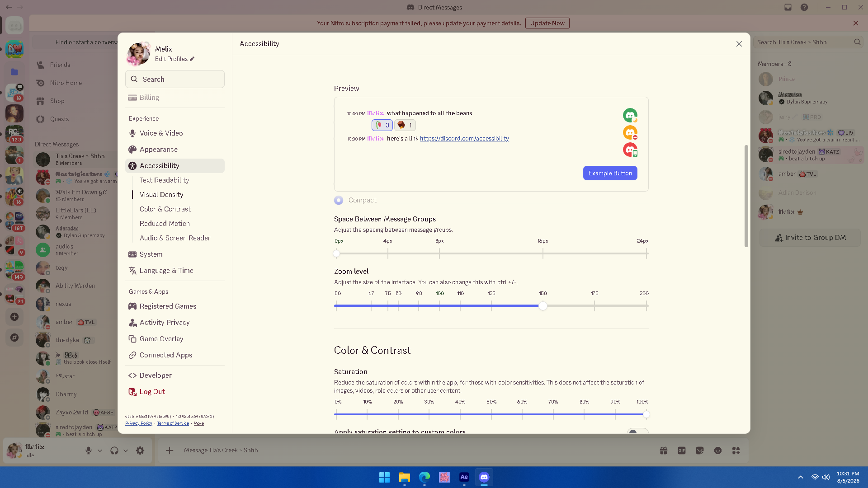Open Discover servers compass icon

tap(14, 338)
